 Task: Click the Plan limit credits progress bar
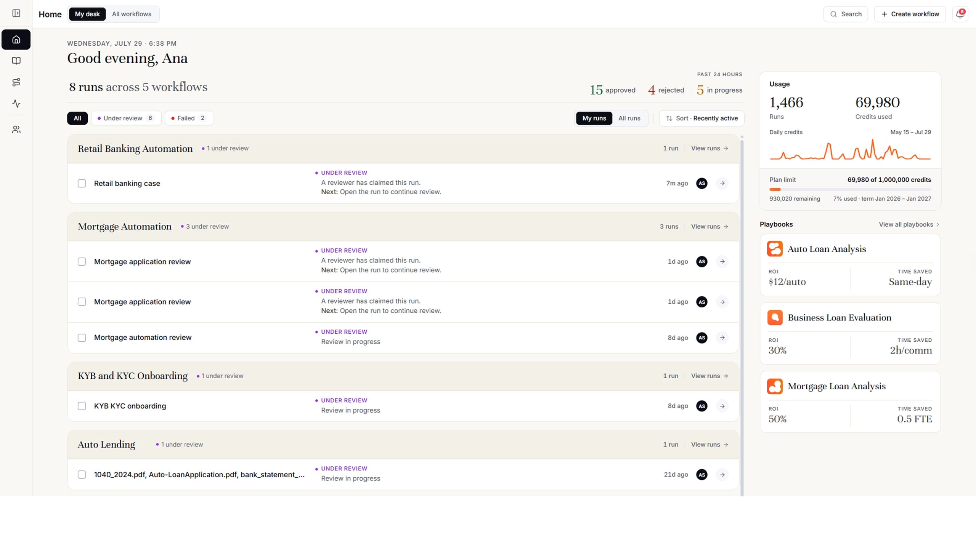point(850,189)
